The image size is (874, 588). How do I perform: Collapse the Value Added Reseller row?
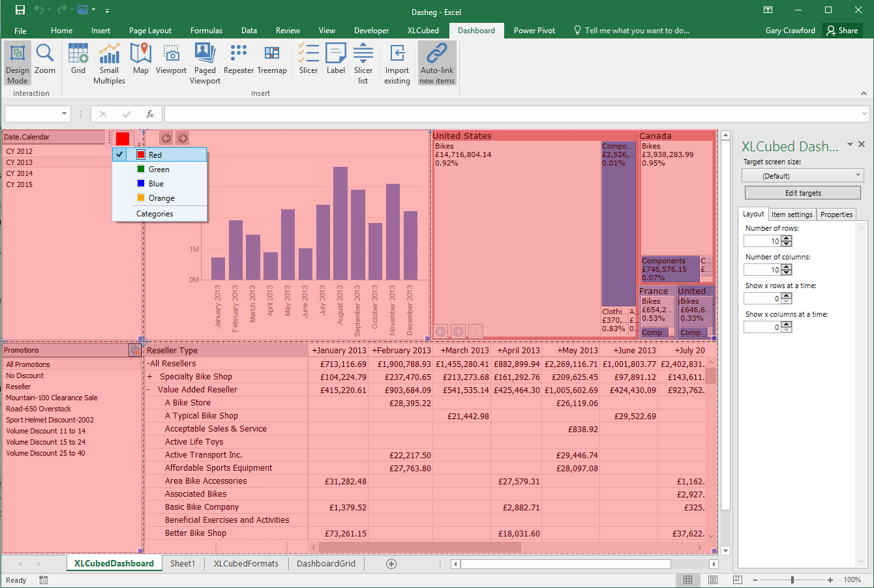coord(149,390)
